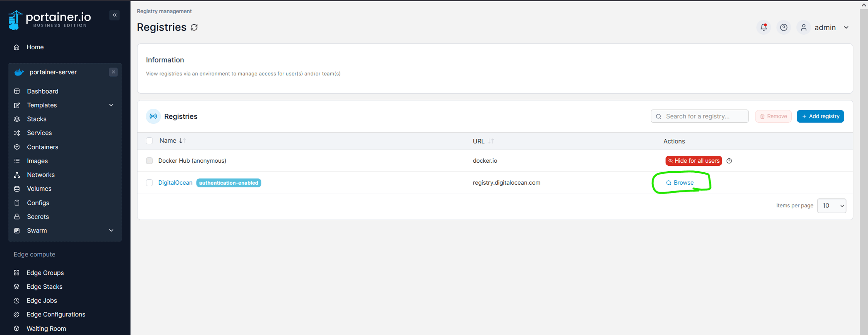Click the Registry management breadcrumb
868x335 pixels.
coord(164,11)
